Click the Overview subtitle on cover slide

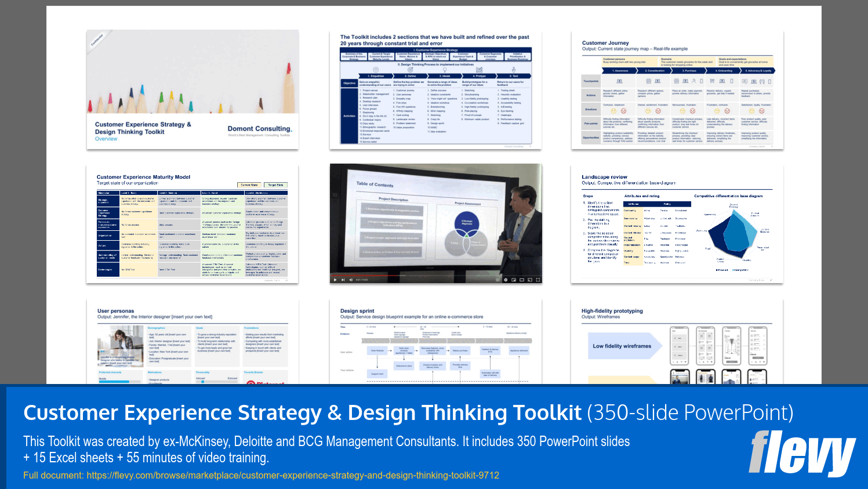tap(106, 139)
